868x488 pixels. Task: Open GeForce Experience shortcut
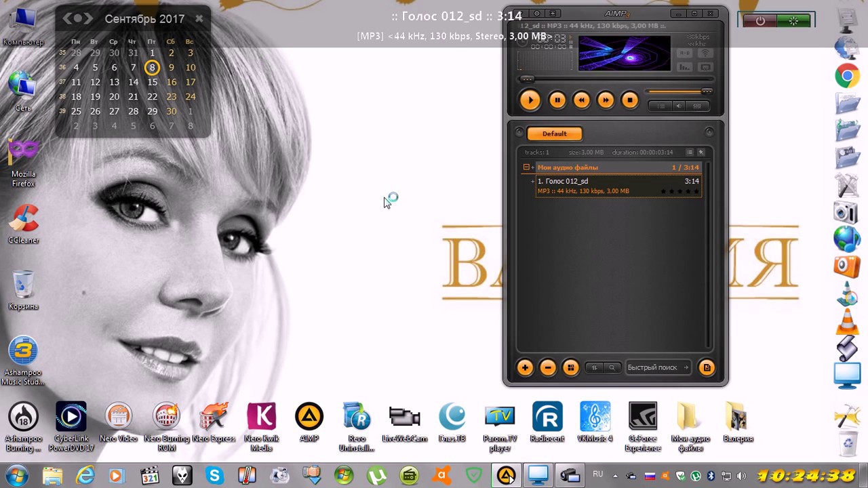point(642,427)
